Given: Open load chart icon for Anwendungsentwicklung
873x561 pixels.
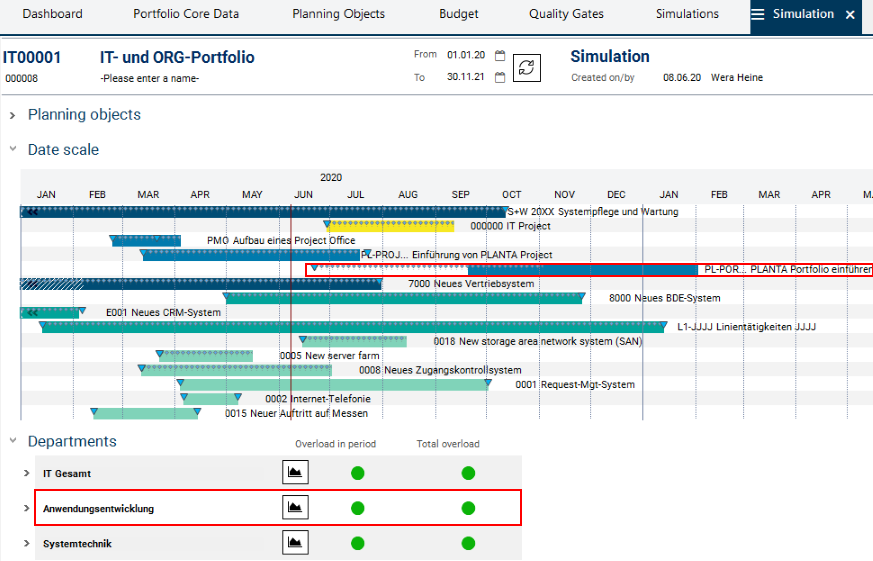Looking at the screenshot, I should coord(295,508).
